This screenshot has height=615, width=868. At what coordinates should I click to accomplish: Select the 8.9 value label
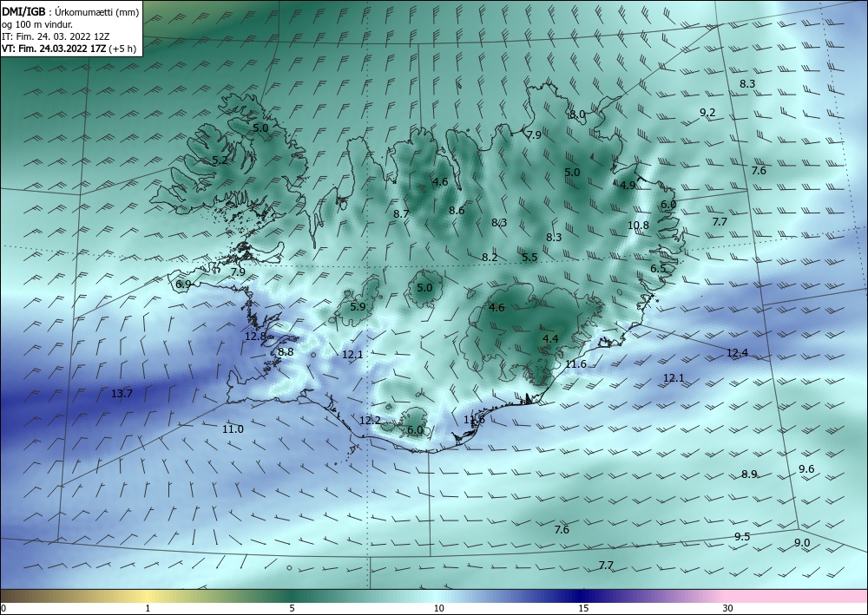(x=749, y=474)
